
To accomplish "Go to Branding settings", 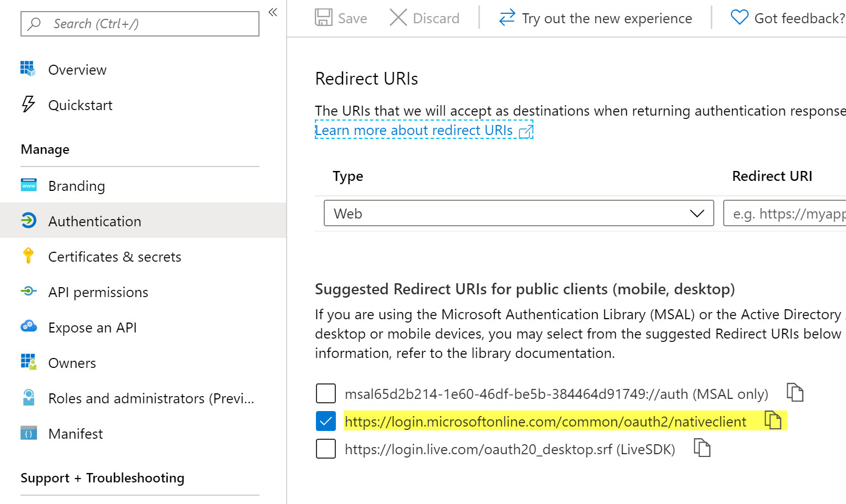I will (76, 186).
